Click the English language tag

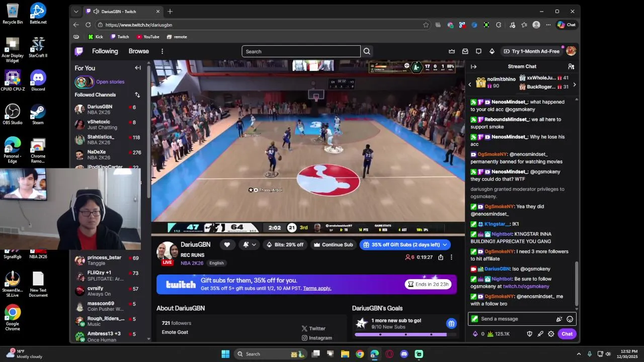(216, 263)
